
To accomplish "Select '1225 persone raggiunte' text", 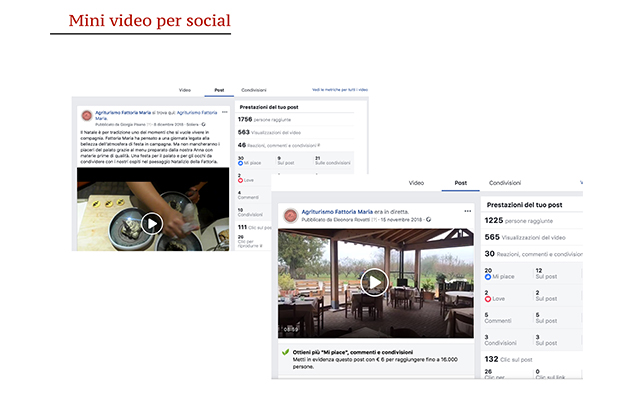I will tap(519, 221).
